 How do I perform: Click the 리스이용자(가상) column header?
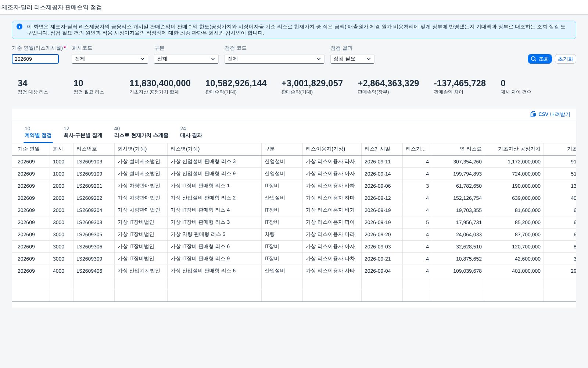(x=332, y=149)
